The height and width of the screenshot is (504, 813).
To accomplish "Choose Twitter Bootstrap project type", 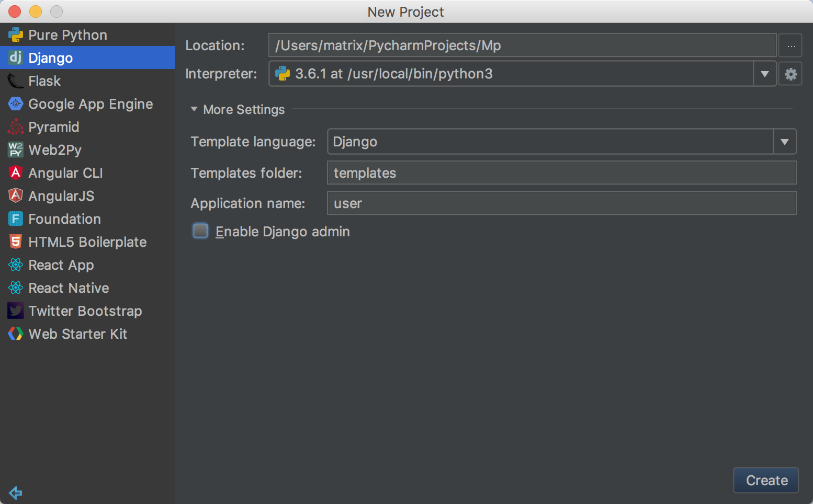I will [87, 311].
